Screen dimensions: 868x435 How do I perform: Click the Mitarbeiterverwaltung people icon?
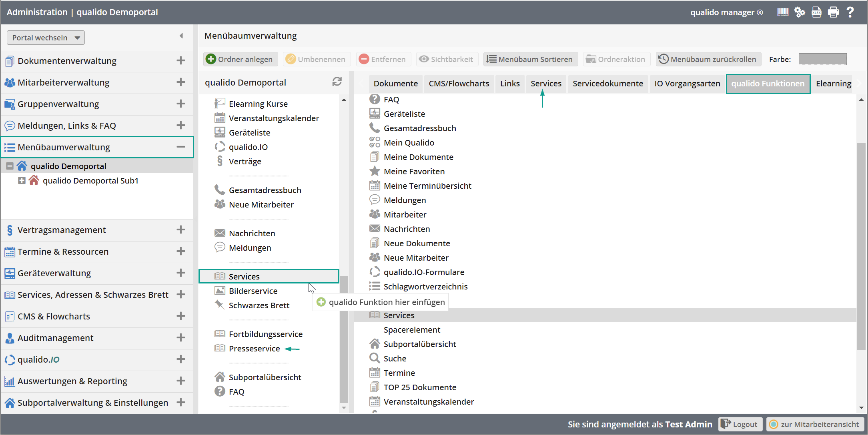tap(10, 83)
